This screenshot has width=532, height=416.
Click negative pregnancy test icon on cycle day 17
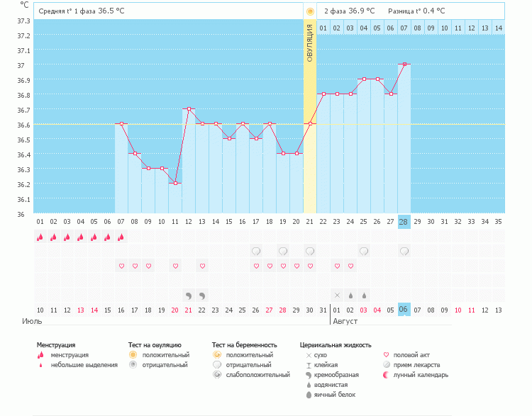click(x=256, y=251)
